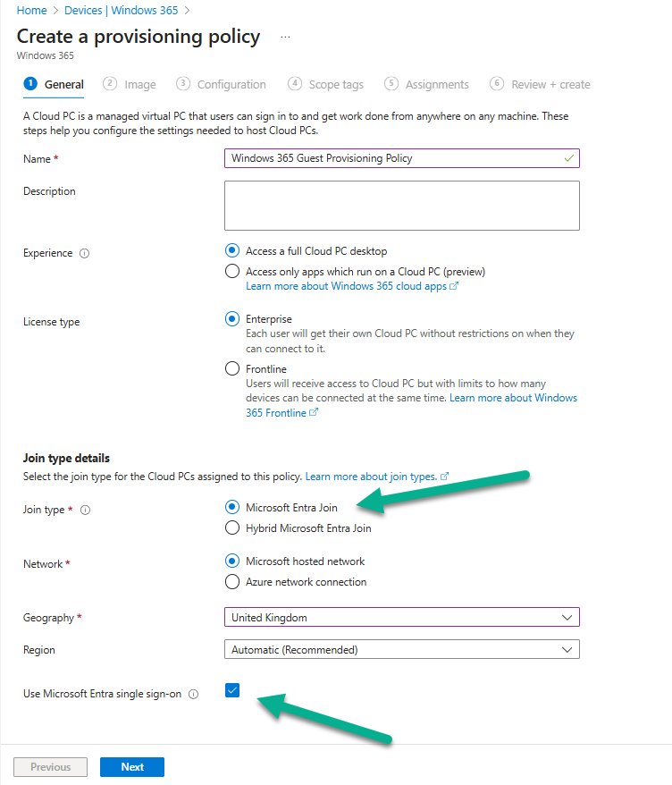Open the ellipsis menu beside the title
The width and height of the screenshot is (672, 785).
[286, 38]
